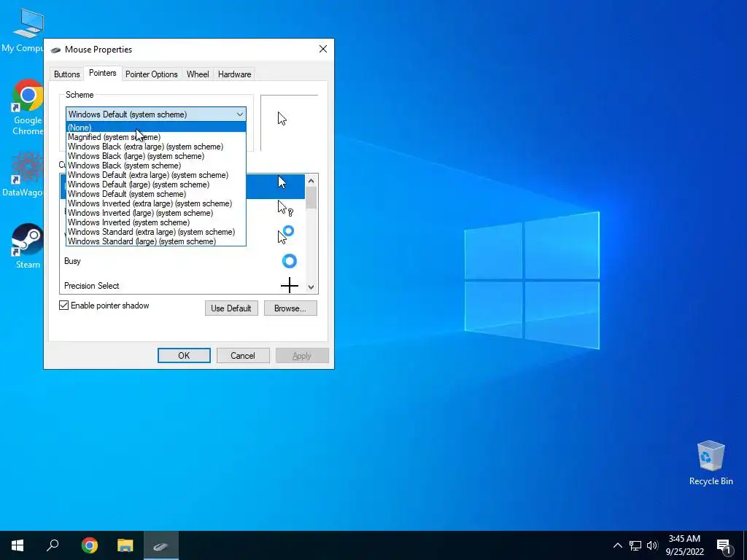The width and height of the screenshot is (747, 560).
Task: Switch to the Pointers tab
Action: (x=102, y=73)
